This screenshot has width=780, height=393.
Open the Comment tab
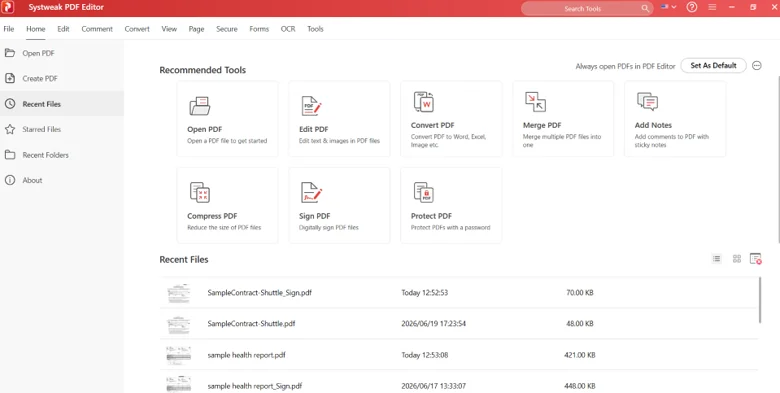pos(97,29)
